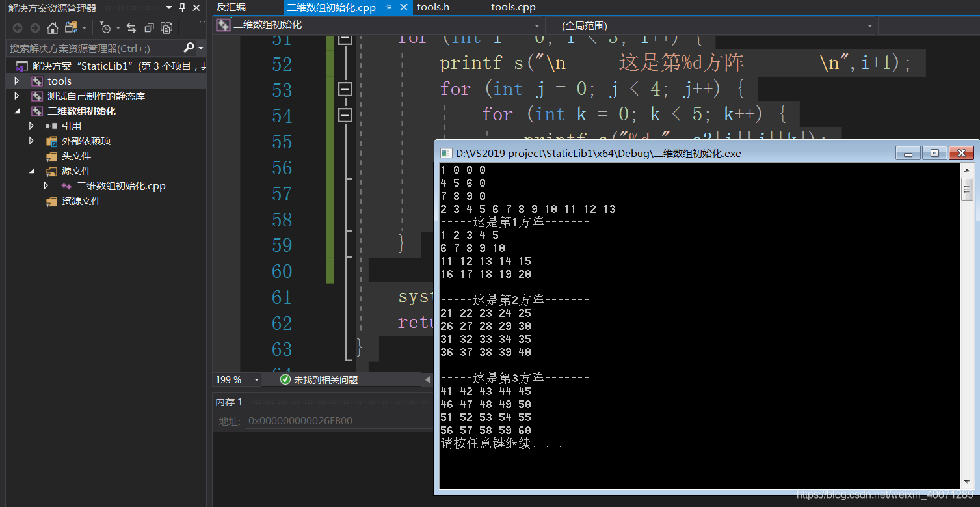Select the 内存 1 panel title
The width and height of the screenshot is (980, 507).
pos(229,402)
